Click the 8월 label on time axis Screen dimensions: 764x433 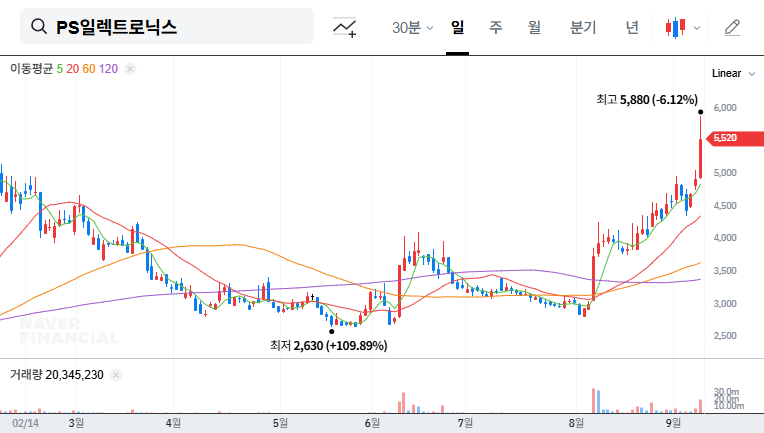[x=576, y=423]
